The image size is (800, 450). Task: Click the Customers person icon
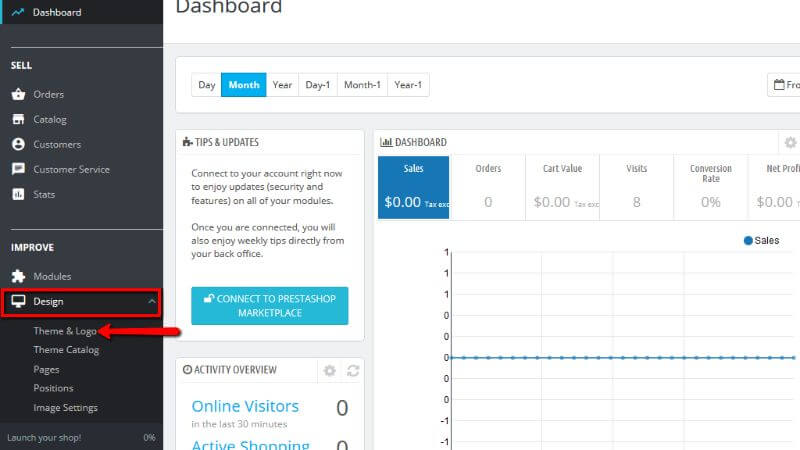coord(18,144)
